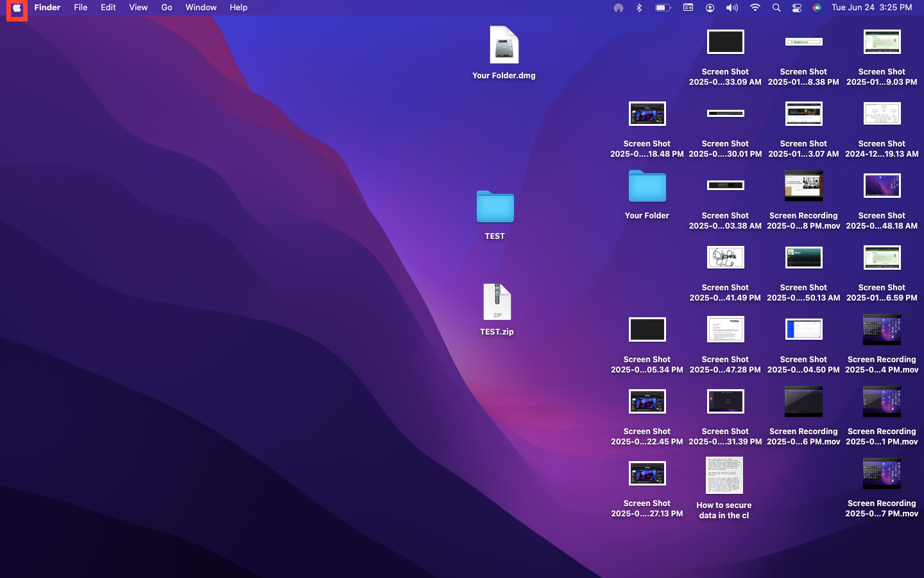This screenshot has height=578, width=924.
Task: Select the Your Folder.dmg disk image
Action: [504, 46]
